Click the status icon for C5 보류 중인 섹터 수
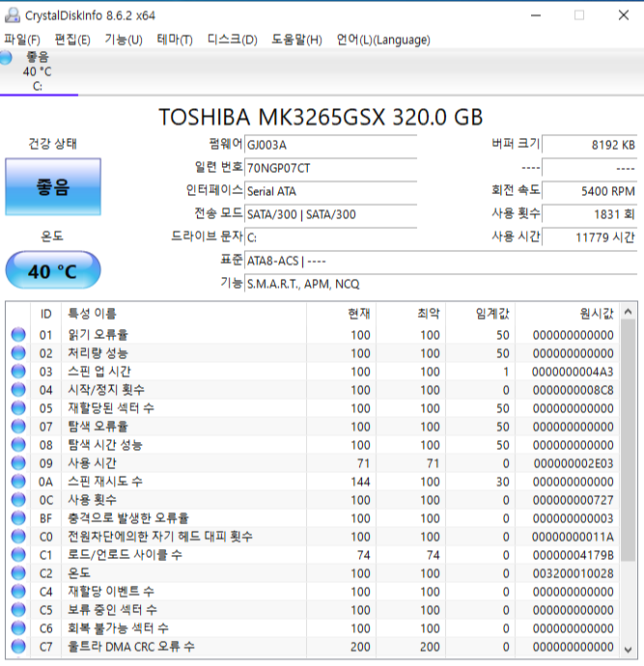 click(18, 609)
